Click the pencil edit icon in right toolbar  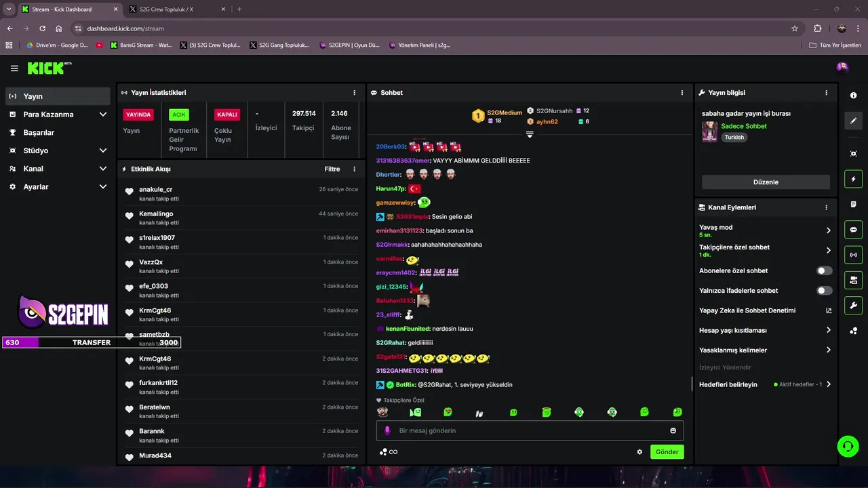854,121
